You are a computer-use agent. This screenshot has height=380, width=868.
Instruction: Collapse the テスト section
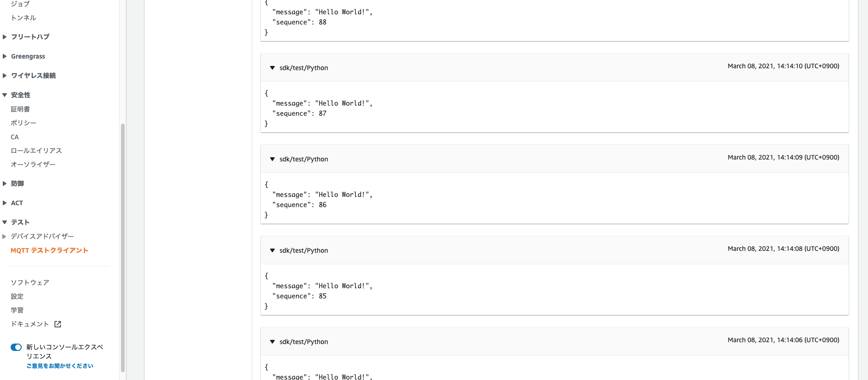(5, 222)
